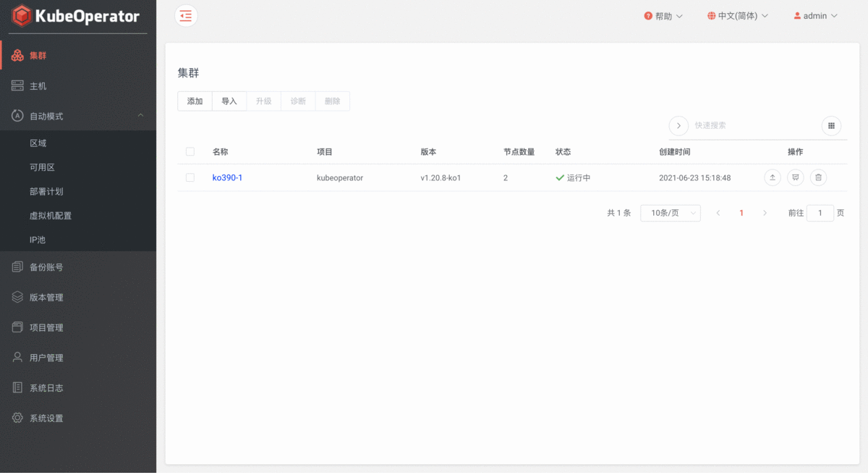Open the 中文(简体) language dropdown

click(738, 16)
